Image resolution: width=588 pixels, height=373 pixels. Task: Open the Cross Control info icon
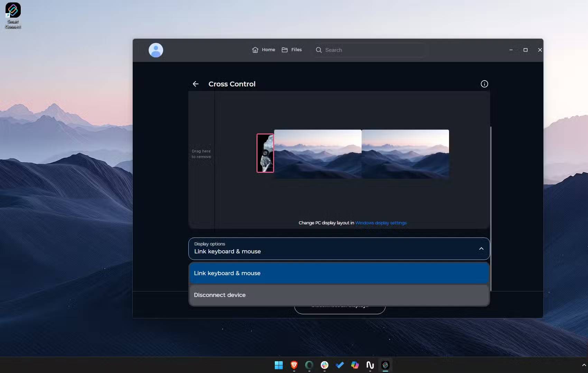[x=484, y=84]
